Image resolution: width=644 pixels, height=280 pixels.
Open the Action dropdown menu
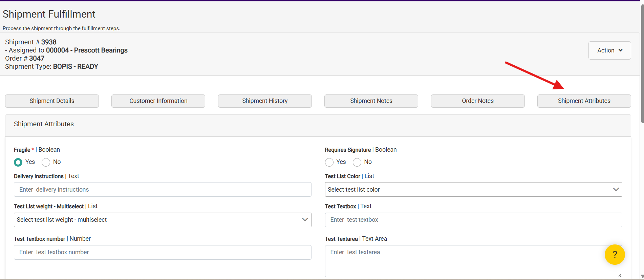[609, 50]
